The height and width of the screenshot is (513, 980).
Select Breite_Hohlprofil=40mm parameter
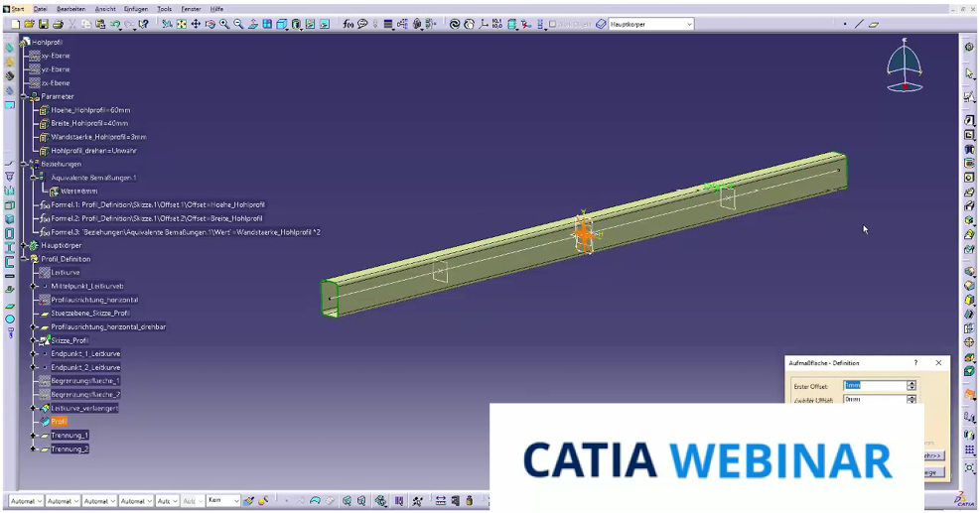pos(89,124)
